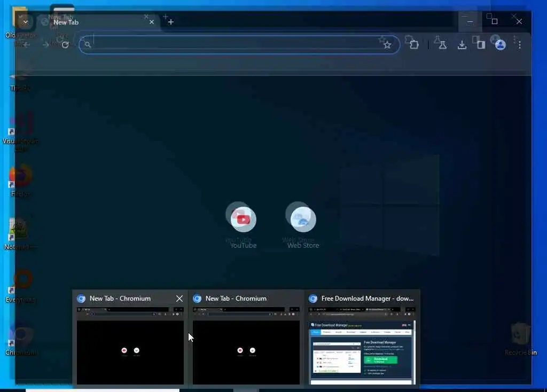This screenshot has height=392, width=547.
Task: Bookmark this page with star icon
Action: pyautogui.click(x=387, y=45)
